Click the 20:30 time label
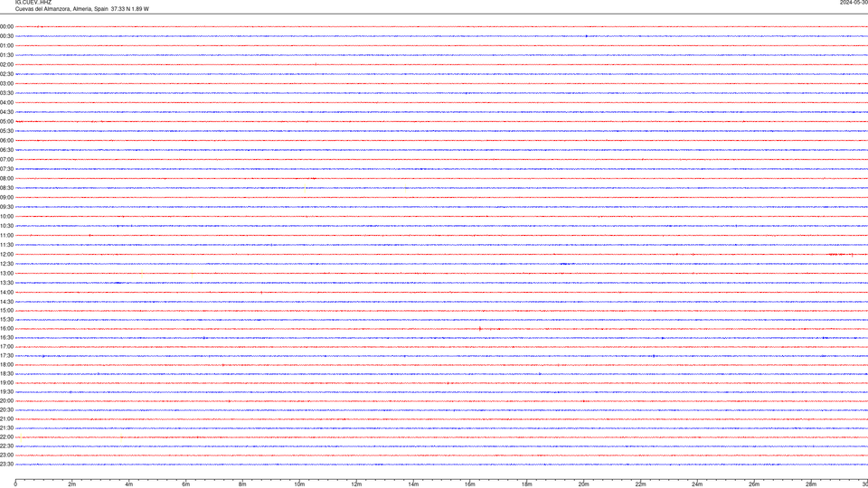 (x=6, y=410)
